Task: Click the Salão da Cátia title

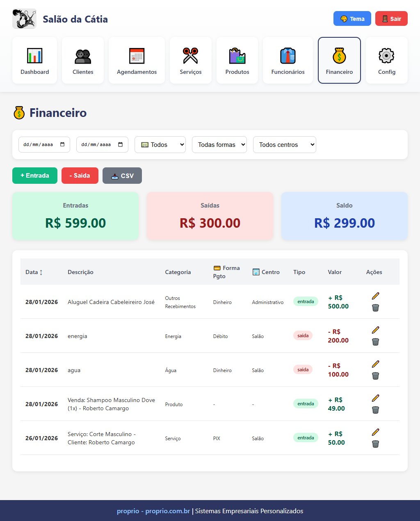Action: tap(75, 19)
